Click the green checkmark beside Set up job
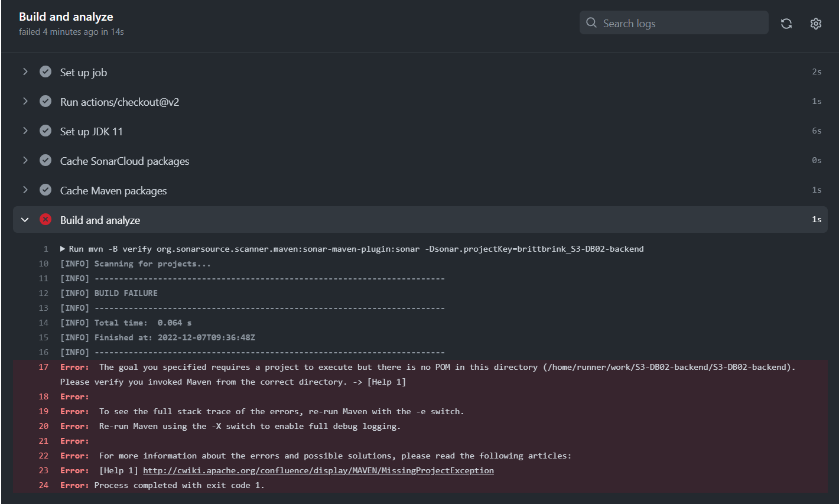Screen dimensions: 839x504 pyautogui.click(x=45, y=71)
